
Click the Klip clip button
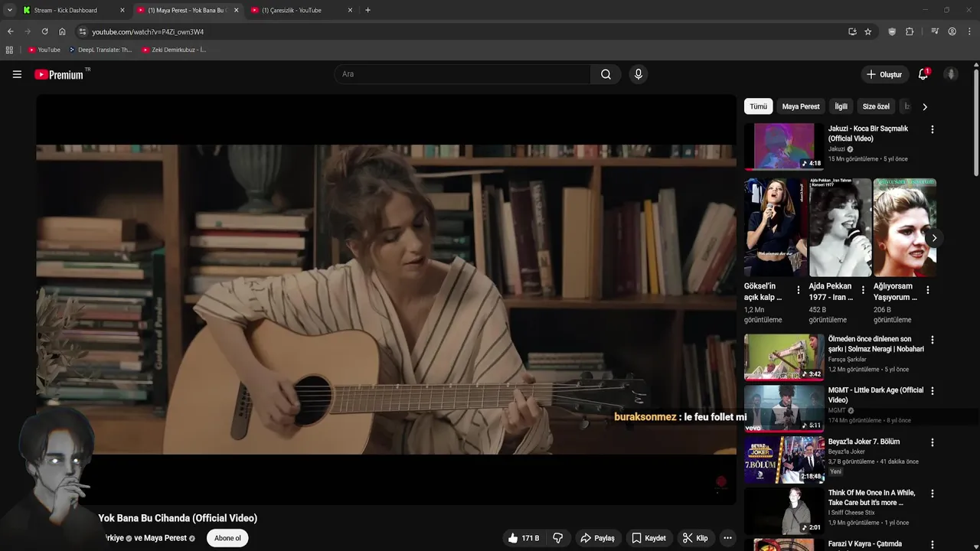695,538
